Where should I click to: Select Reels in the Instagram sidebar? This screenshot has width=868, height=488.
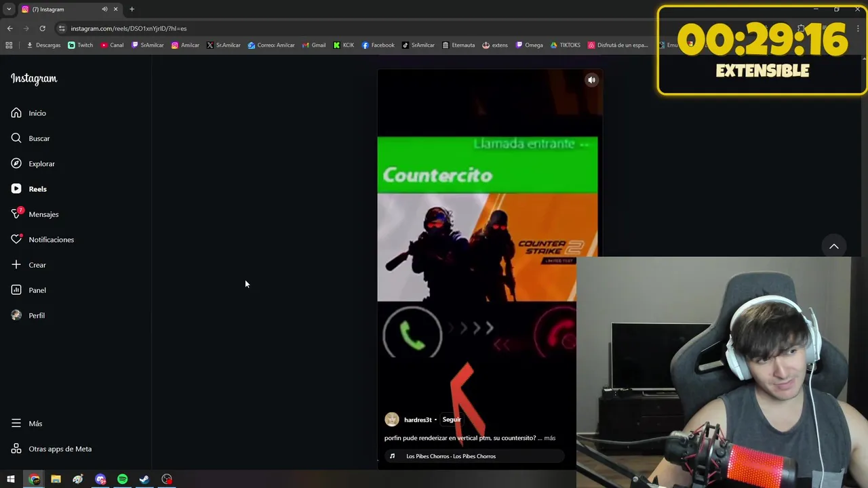(28, 189)
